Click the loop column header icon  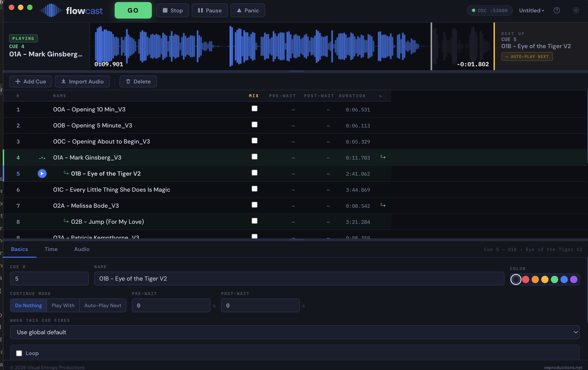pos(380,96)
